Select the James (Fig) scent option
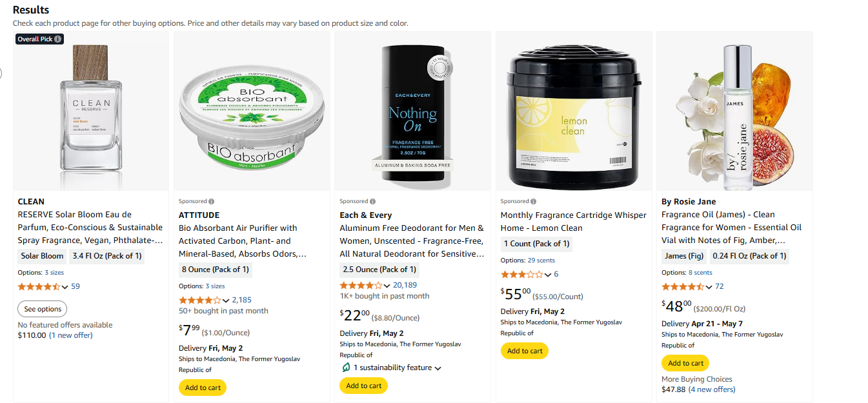The height and width of the screenshot is (403, 868). click(684, 256)
